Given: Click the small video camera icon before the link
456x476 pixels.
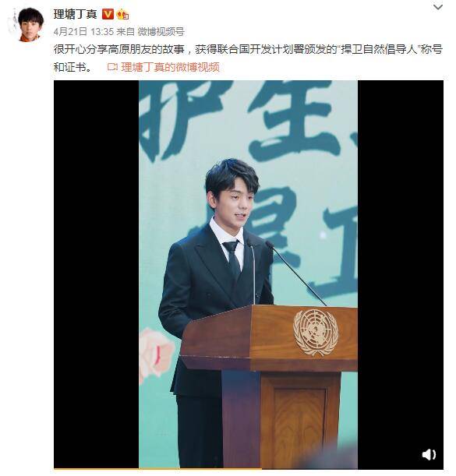Looking at the screenshot, I should tap(112, 67).
